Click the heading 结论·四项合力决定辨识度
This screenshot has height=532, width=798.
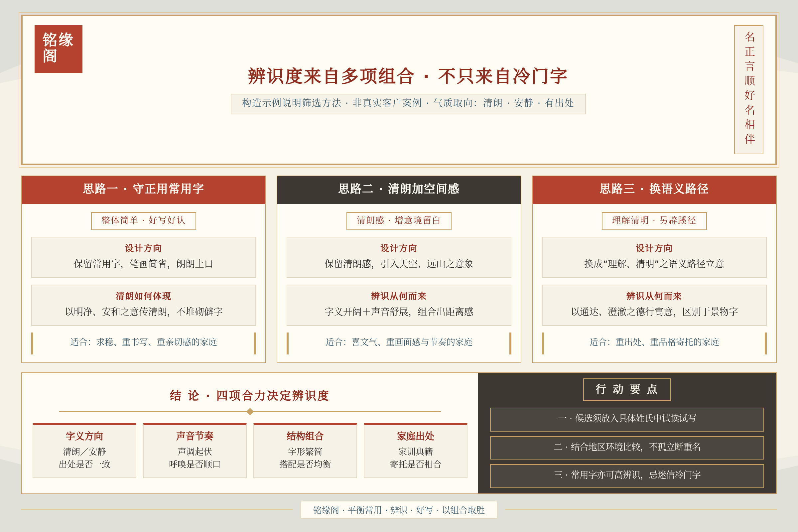coord(250,396)
